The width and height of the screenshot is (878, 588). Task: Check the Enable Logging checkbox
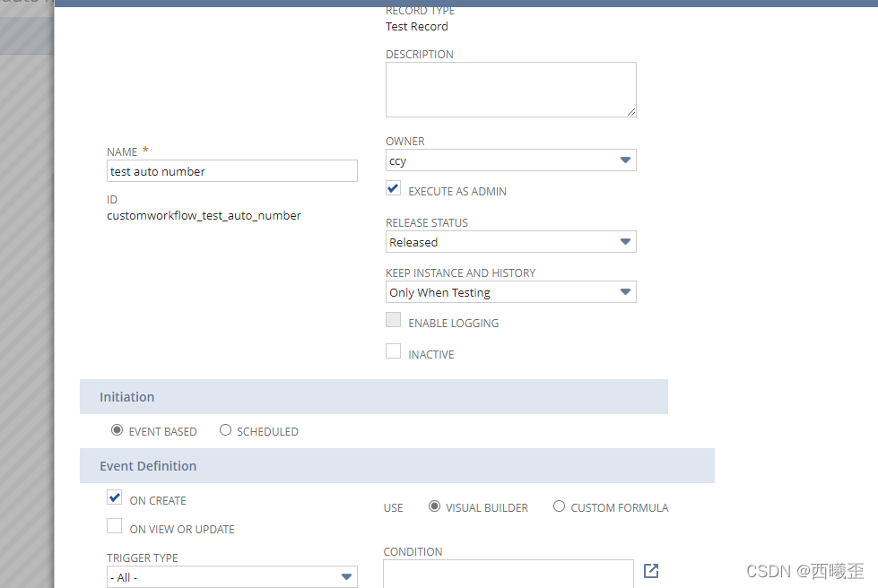click(x=393, y=320)
